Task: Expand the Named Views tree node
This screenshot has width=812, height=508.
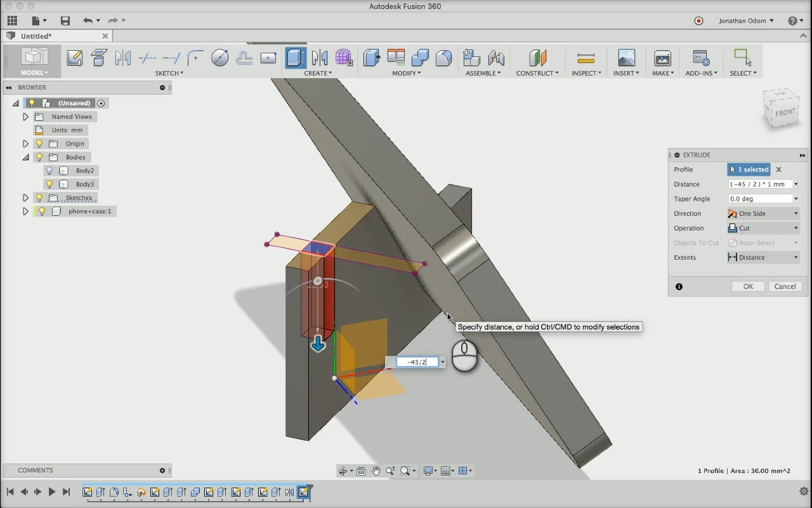Action: [x=25, y=117]
